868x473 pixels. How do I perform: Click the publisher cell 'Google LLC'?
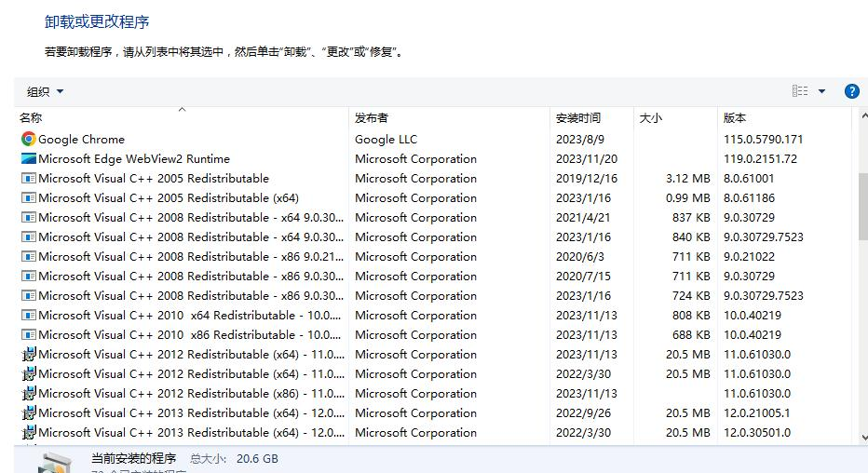click(386, 140)
